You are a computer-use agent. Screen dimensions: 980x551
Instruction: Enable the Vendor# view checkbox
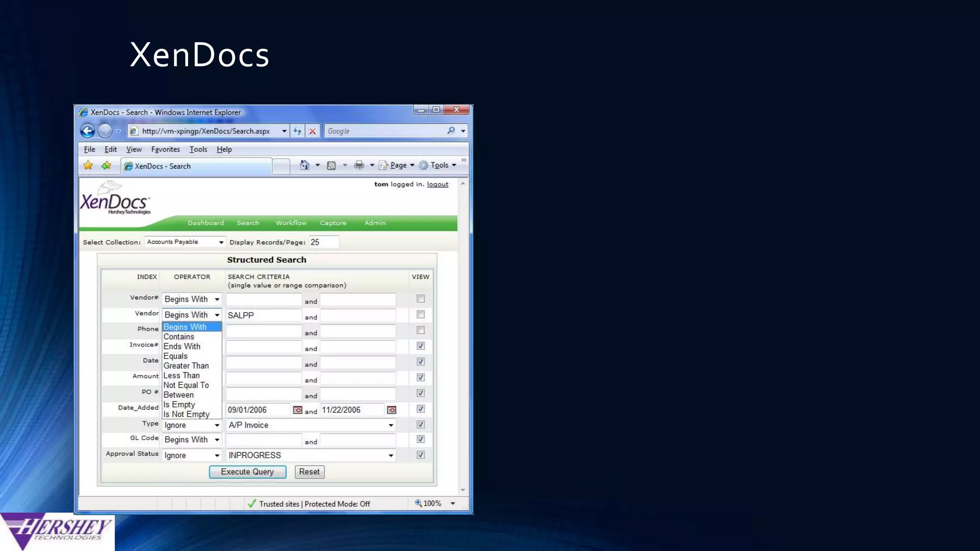coord(421,299)
